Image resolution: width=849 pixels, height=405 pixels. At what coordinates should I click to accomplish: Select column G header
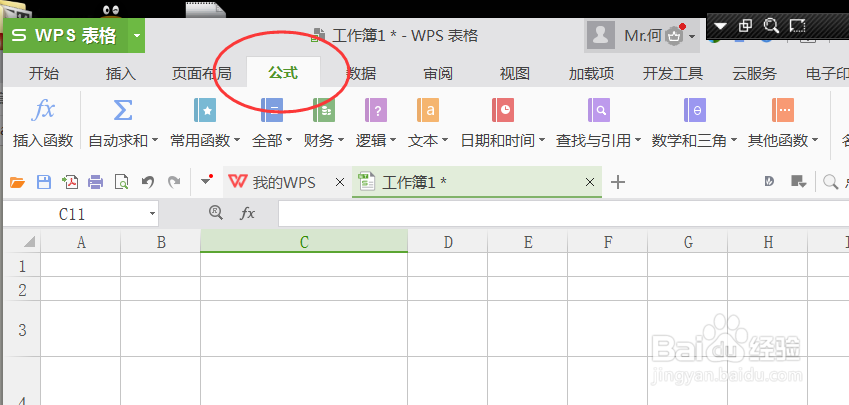pyautogui.click(x=688, y=241)
